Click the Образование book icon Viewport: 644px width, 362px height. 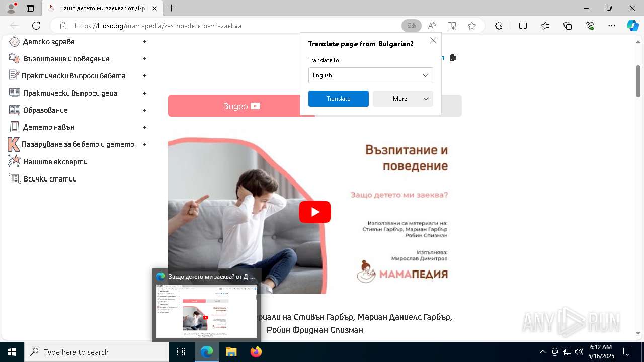click(15, 110)
